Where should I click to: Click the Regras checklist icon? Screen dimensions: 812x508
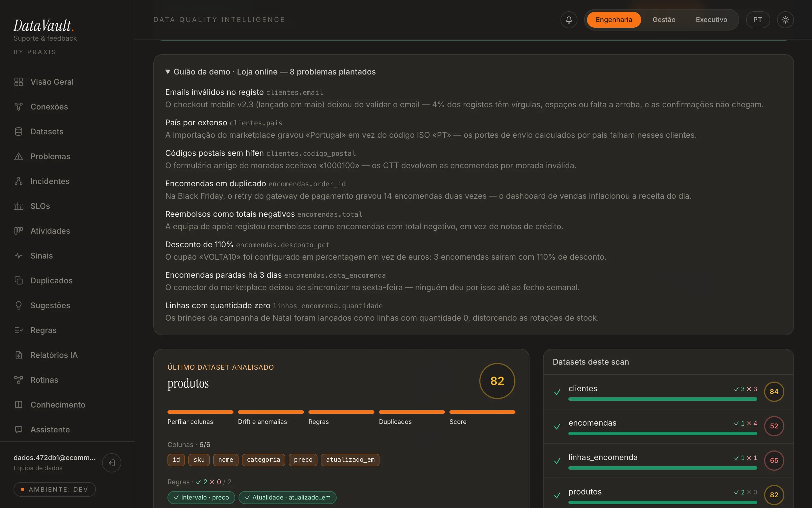point(18,330)
